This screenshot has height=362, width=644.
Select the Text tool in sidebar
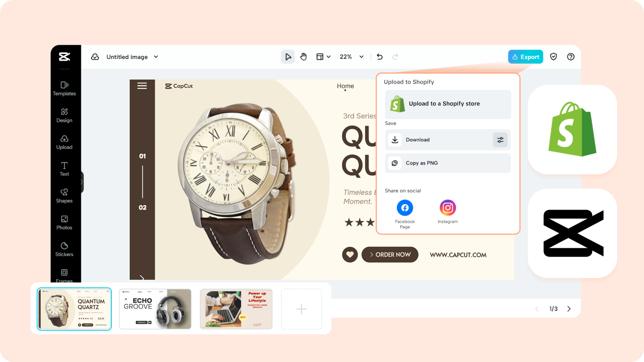64,168
